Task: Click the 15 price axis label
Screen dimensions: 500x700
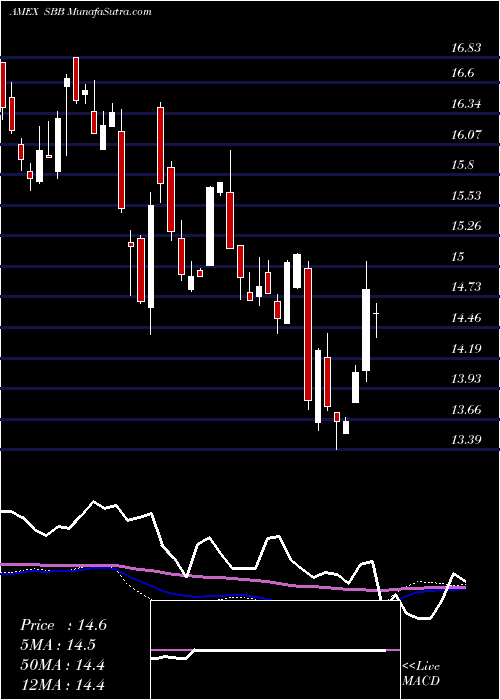Action: coord(458,257)
